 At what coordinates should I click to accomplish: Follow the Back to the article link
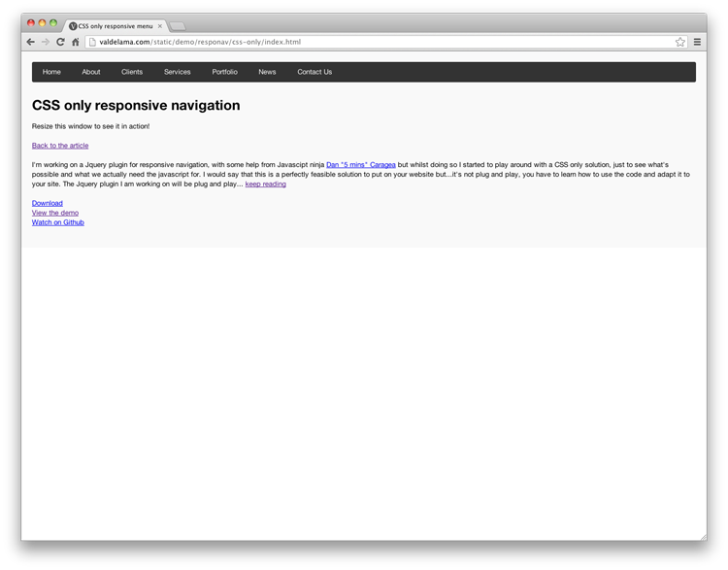(60, 146)
